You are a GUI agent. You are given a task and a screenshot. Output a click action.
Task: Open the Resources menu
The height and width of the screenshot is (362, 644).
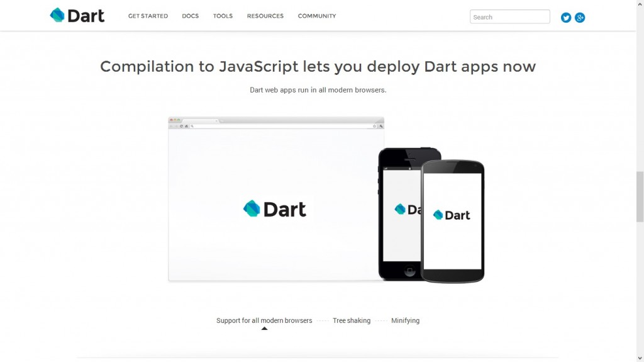coord(265,16)
